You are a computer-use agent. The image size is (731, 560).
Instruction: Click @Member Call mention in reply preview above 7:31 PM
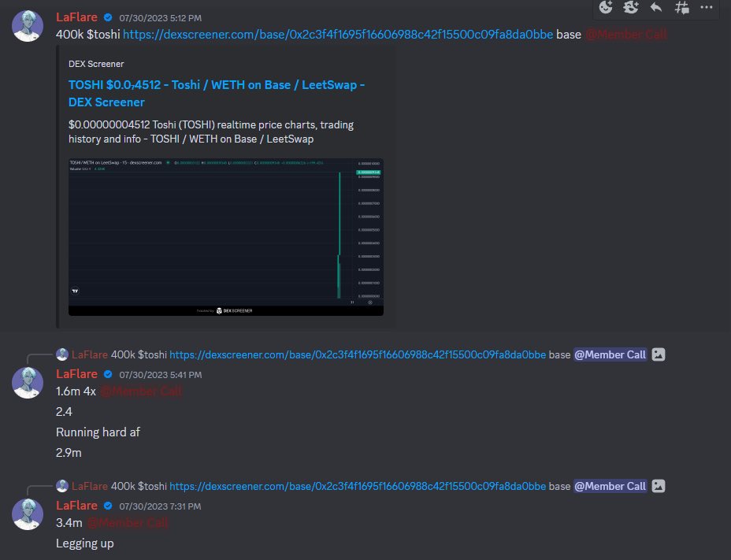610,486
